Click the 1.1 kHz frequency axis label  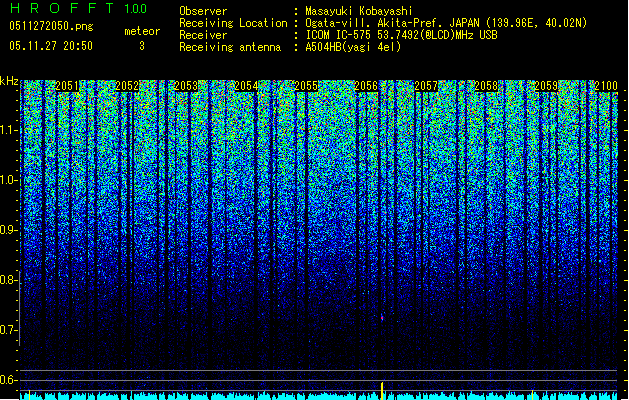coord(9,130)
